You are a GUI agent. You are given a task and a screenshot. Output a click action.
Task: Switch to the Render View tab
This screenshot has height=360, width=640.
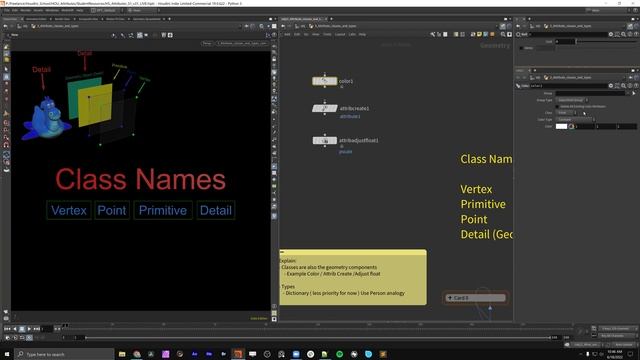[x=62, y=19]
